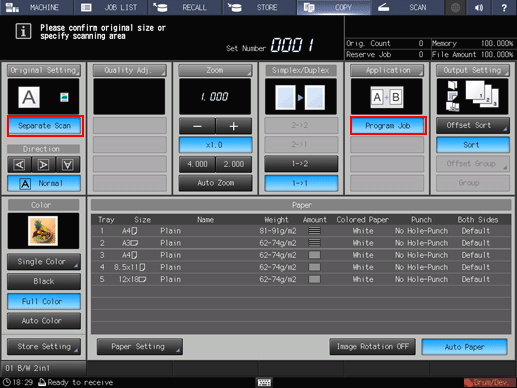This screenshot has width=517, height=388.
Task: Enable the 1->2 duplex option
Action: 301,164
